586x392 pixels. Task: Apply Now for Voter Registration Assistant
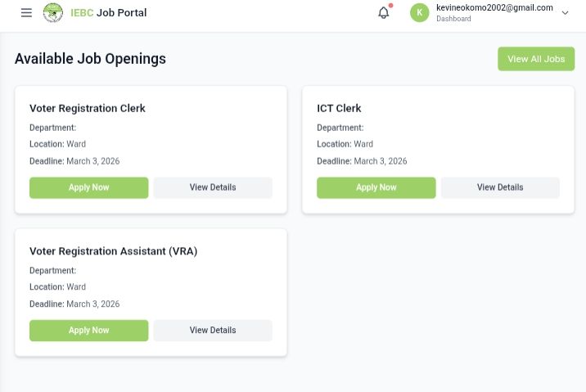(x=89, y=331)
